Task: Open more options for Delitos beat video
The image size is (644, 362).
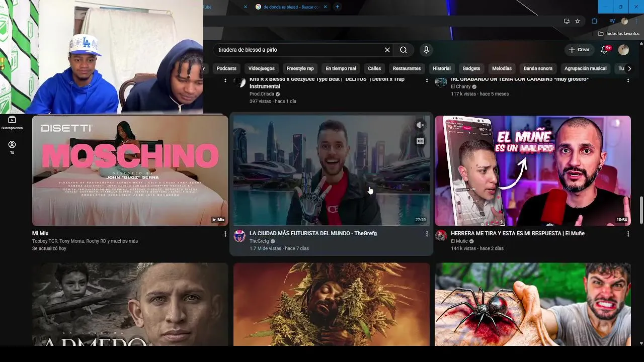Action: pos(427,80)
